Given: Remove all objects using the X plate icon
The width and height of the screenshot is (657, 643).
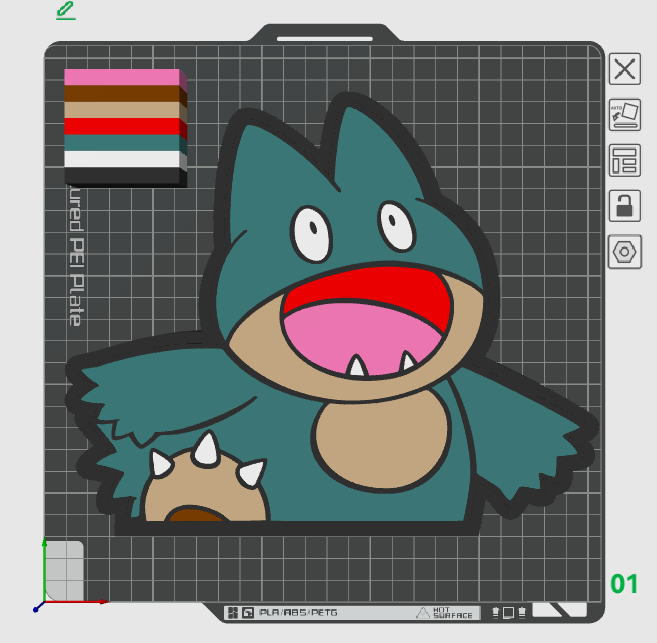Looking at the screenshot, I should click(625, 69).
